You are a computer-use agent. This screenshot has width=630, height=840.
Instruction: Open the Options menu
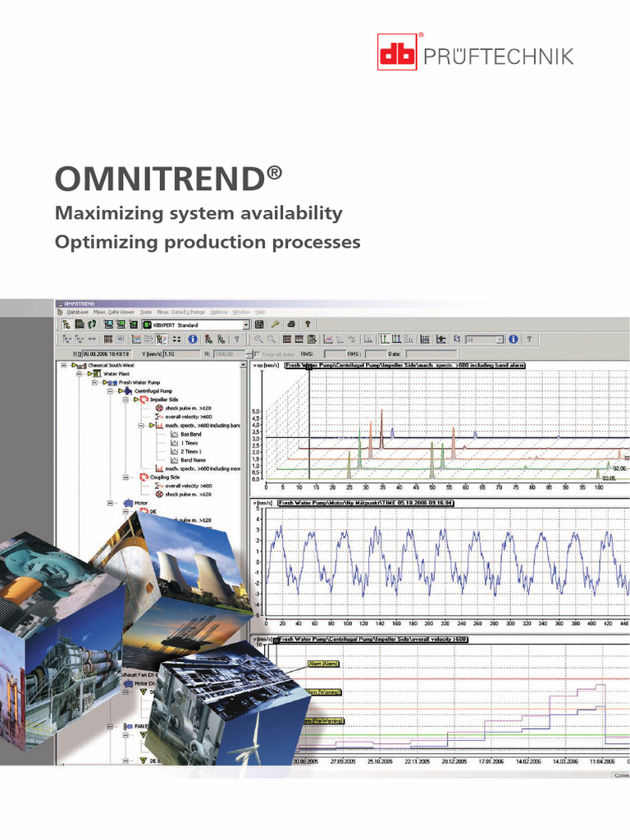pyautogui.click(x=218, y=312)
